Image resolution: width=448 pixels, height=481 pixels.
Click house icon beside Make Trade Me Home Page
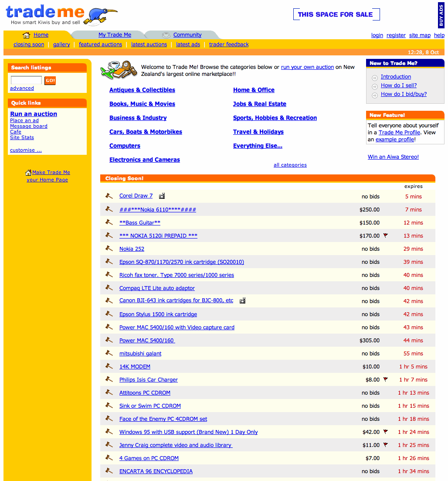pos(28,172)
